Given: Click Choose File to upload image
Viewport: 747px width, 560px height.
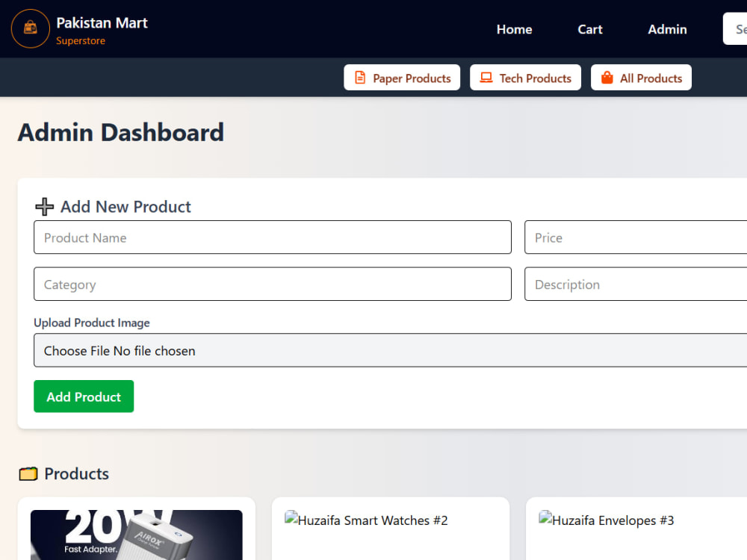Looking at the screenshot, I should (77, 351).
